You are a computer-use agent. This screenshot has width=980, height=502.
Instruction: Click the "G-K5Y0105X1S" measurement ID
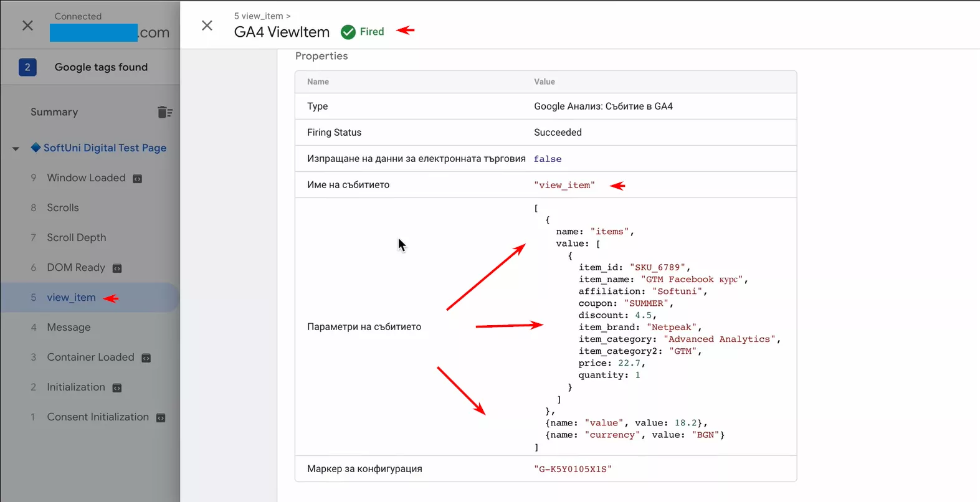click(573, 469)
